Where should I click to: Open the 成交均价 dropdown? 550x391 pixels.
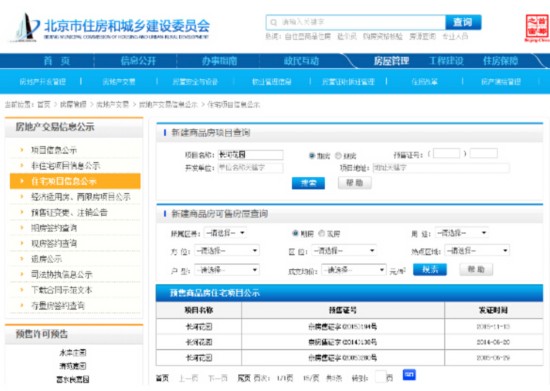[355, 270]
